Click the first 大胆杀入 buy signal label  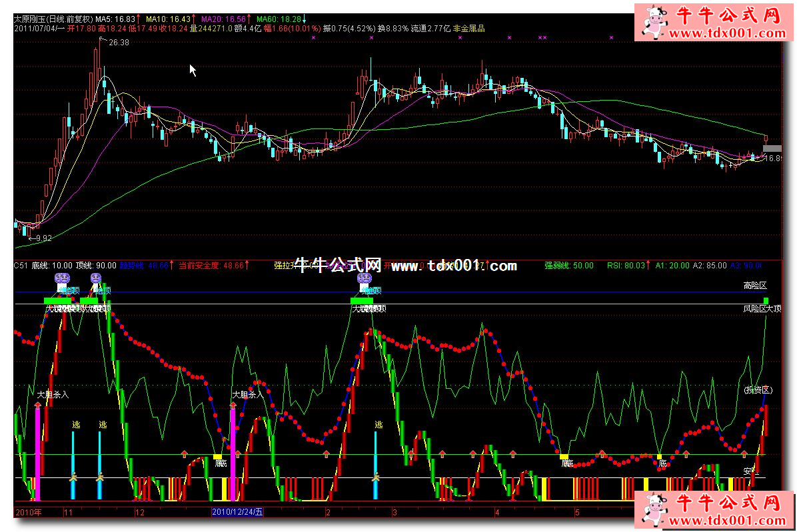coord(53,394)
